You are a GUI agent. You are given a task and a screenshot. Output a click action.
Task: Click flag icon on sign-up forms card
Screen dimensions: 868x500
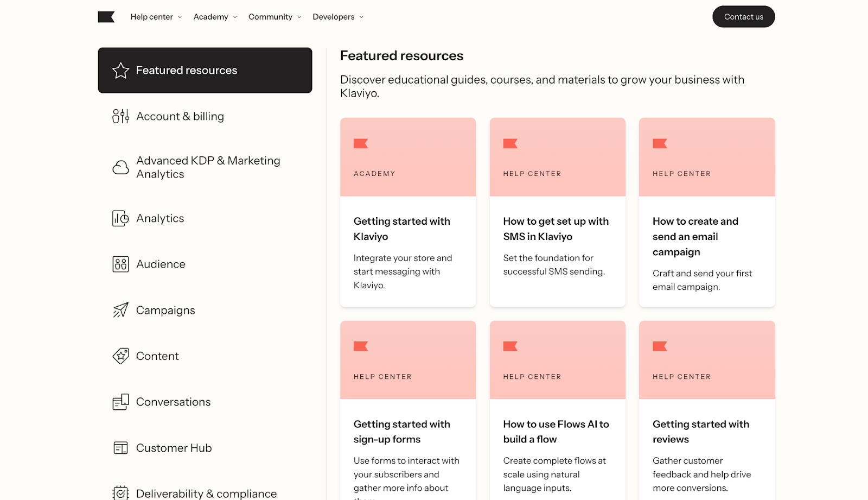[x=361, y=346]
